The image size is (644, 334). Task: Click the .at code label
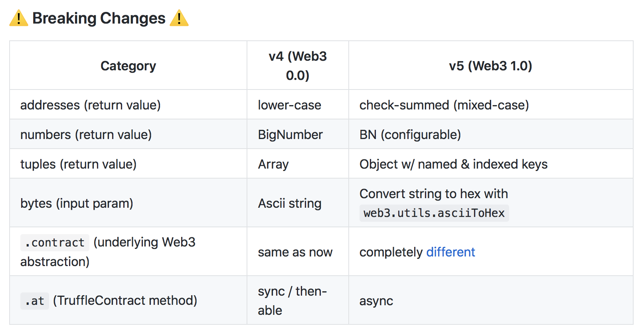point(35,301)
